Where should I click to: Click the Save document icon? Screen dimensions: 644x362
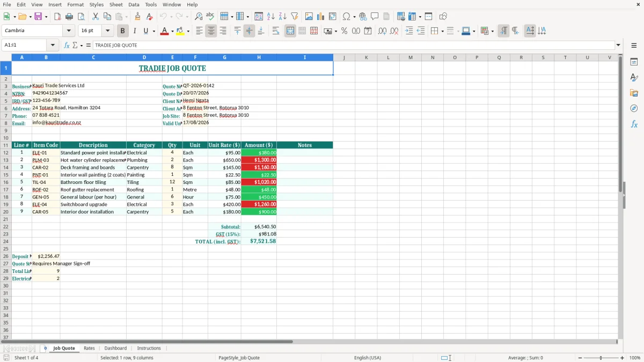coord(38,17)
